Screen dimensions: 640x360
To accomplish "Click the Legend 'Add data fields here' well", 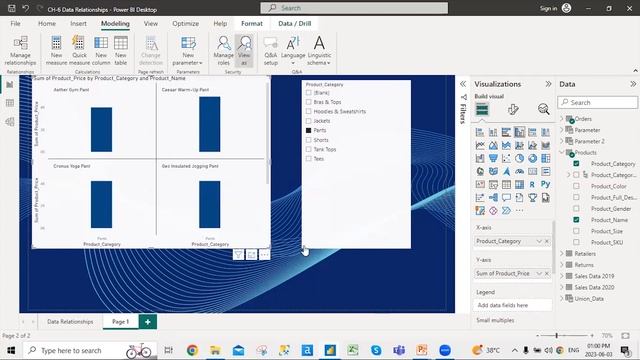I will point(513,305).
